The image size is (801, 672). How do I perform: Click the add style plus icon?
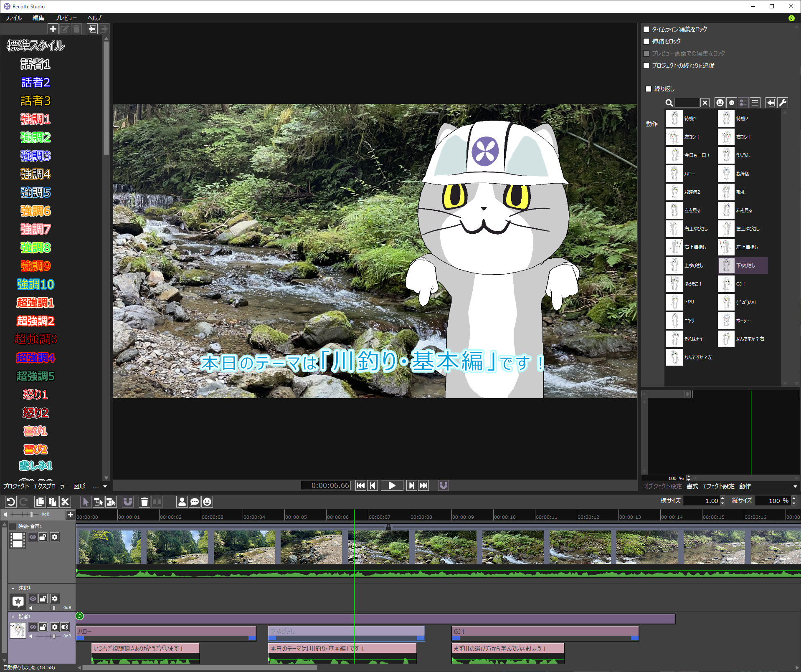(x=53, y=29)
